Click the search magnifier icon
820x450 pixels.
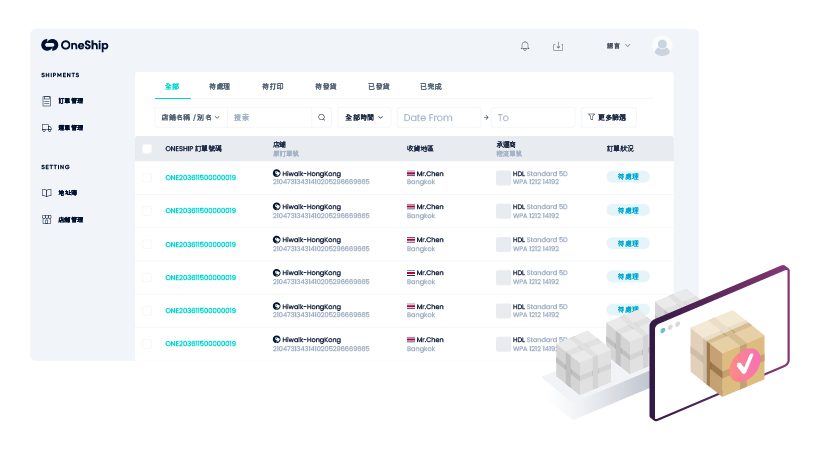pos(322,117)
